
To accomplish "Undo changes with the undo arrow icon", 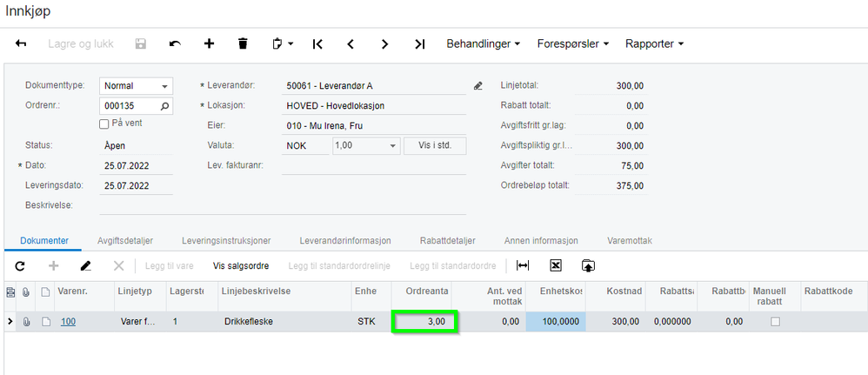I will (x=175, y=44).
